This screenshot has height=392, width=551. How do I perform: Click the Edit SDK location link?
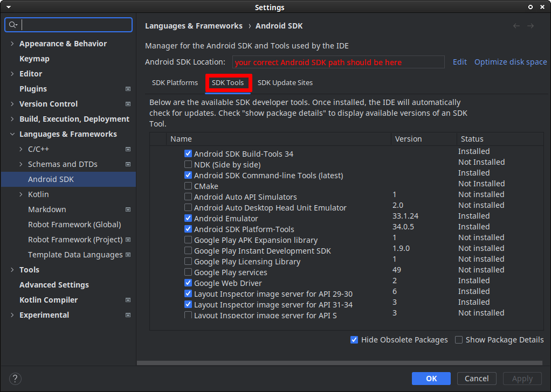click(x=460, y=62)
